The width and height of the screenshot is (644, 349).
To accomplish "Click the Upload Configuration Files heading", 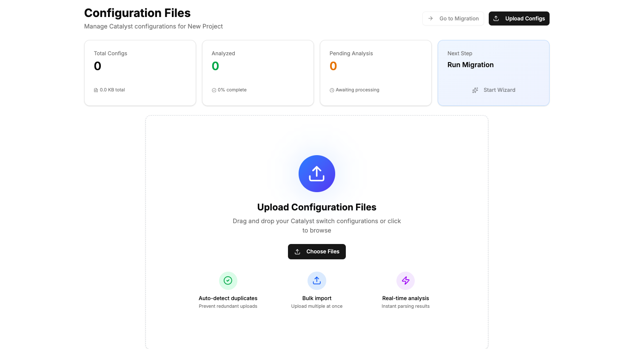I will pos(316,207).
